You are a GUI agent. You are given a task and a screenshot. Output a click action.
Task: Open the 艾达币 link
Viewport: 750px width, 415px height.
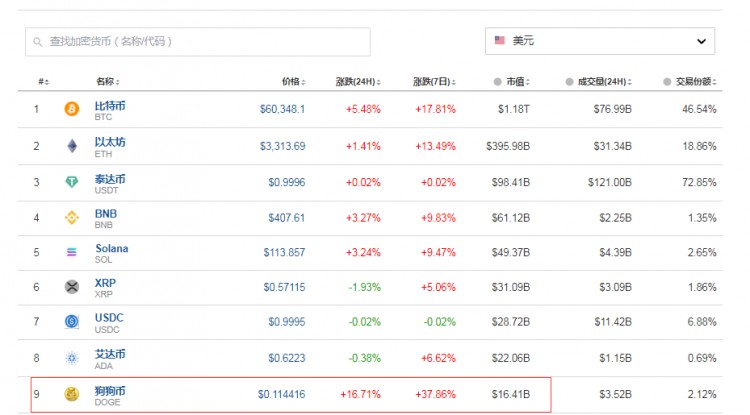(110, 354)
